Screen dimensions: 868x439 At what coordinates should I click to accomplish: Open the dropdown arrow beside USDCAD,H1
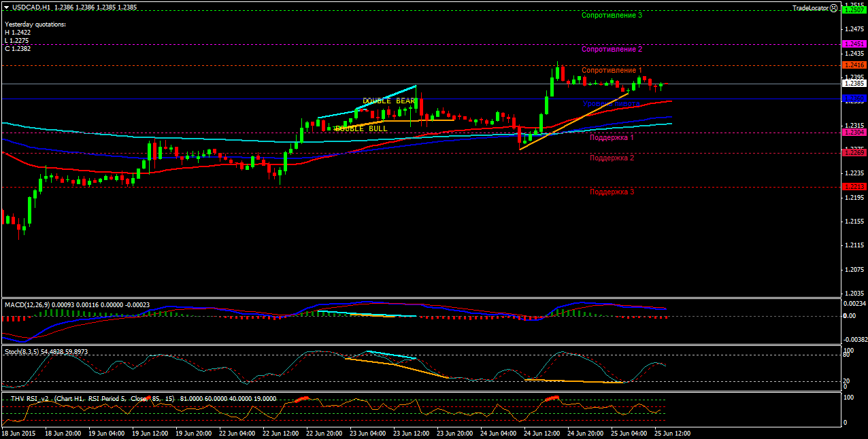pyautogui.click(x=6, y=7)
